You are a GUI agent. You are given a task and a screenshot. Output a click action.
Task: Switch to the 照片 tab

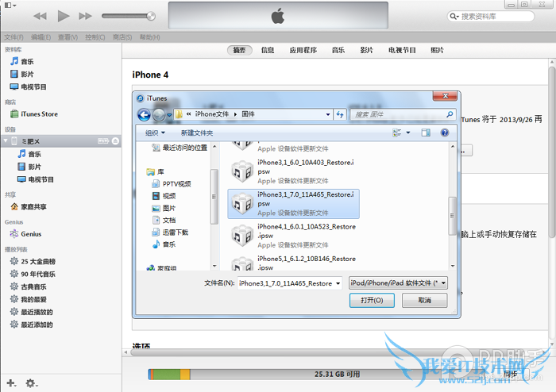click(437, 50)
